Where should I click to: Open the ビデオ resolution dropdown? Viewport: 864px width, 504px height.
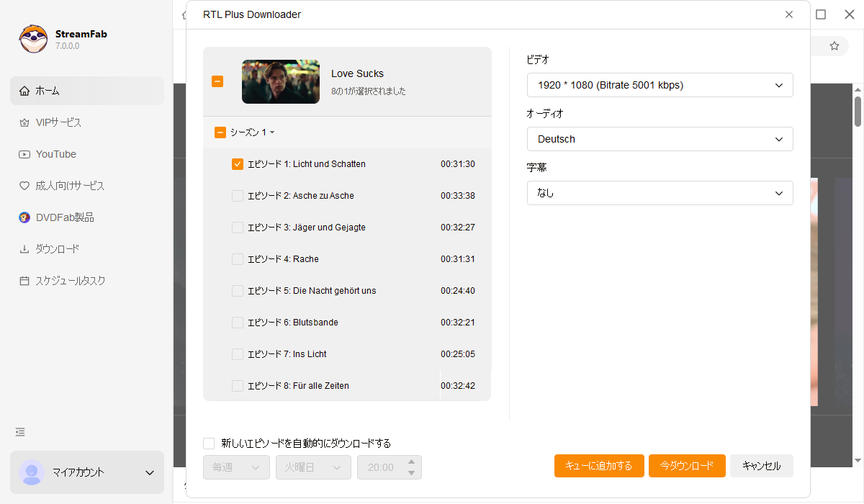[660, 85]
